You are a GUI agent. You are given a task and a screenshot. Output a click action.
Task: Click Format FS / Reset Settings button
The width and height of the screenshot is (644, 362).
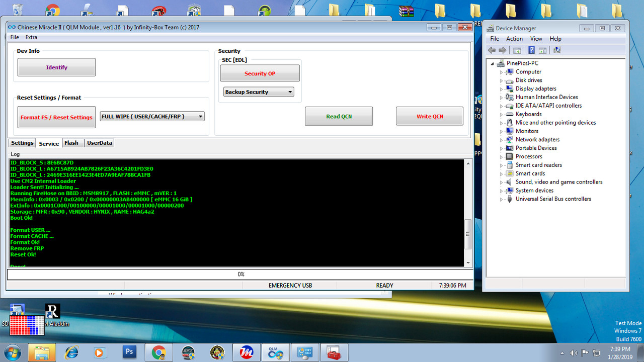coord(56,117)
